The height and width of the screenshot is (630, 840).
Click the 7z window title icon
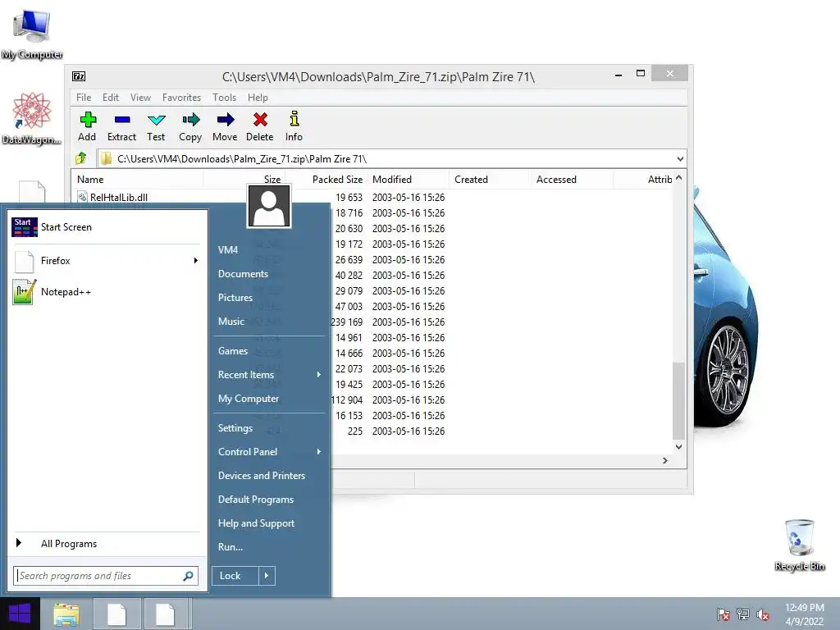(79, 76)
